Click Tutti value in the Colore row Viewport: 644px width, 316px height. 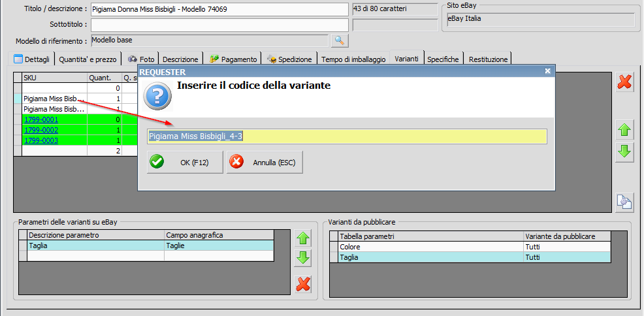pos(567,247)
